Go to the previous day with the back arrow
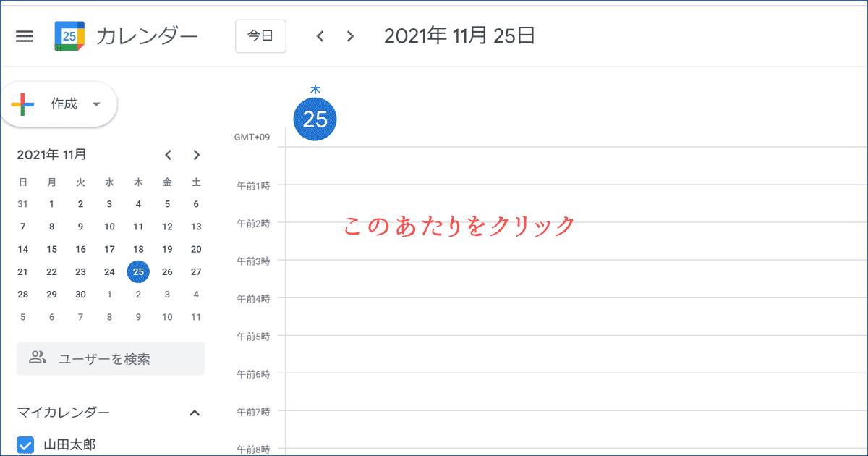The height and width of the screenshot is (456, 868). [x=320, y=35]
